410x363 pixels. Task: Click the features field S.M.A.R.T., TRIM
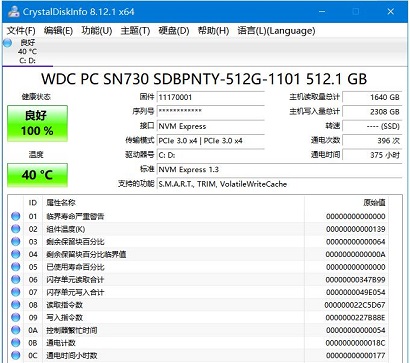point(279,184)
